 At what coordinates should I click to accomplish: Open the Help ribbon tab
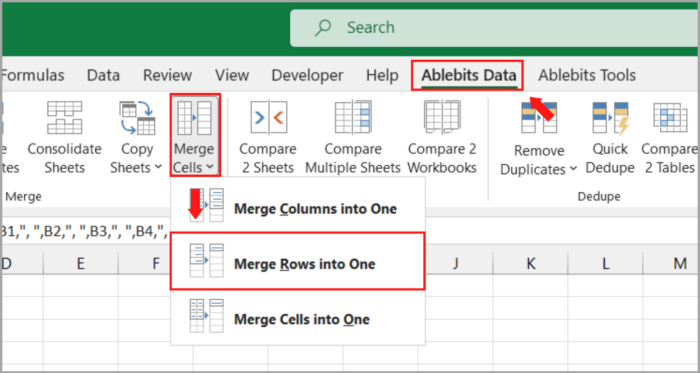(x=382, y=75)
